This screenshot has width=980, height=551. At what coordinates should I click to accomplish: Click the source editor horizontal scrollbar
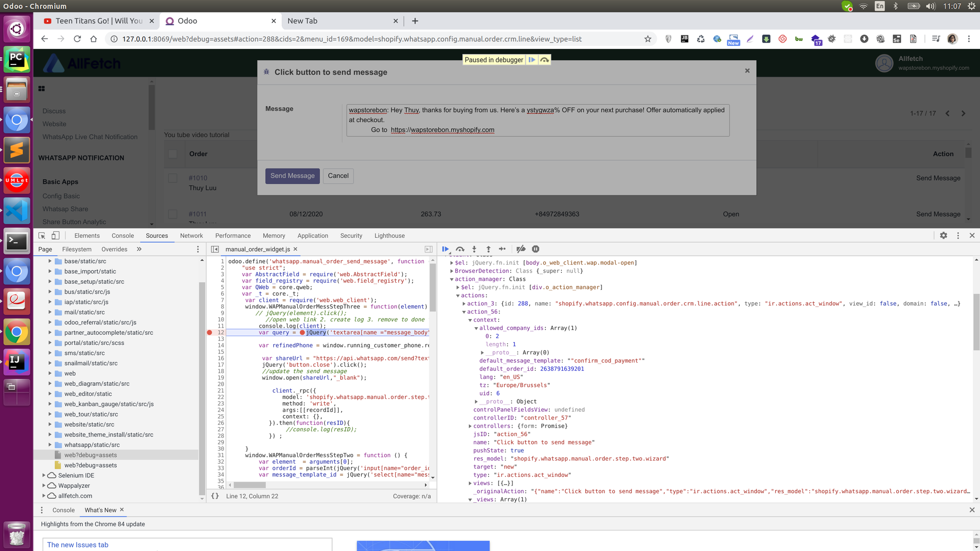tap(249, 485)
